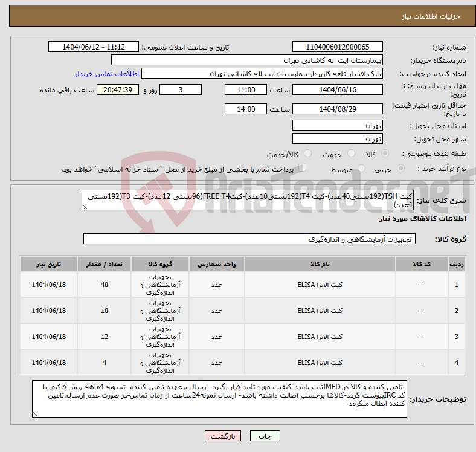
Task: Click the چاپ (print) button
Action: pos(265,436)
